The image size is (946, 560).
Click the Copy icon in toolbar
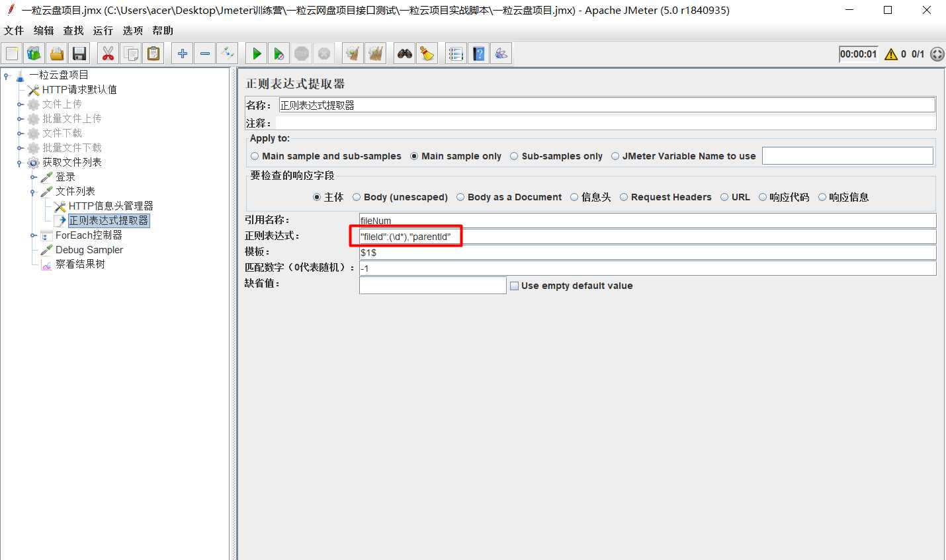coord(131,54)
